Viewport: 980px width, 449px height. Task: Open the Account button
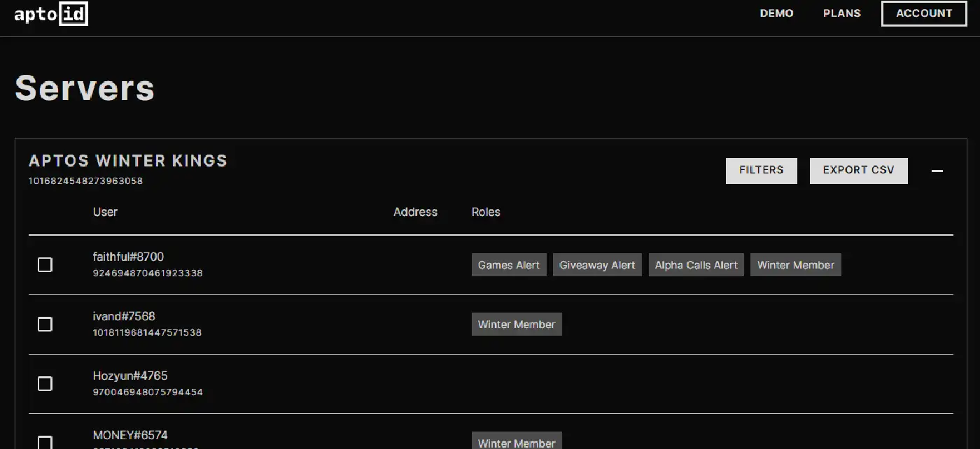[923, 13]
